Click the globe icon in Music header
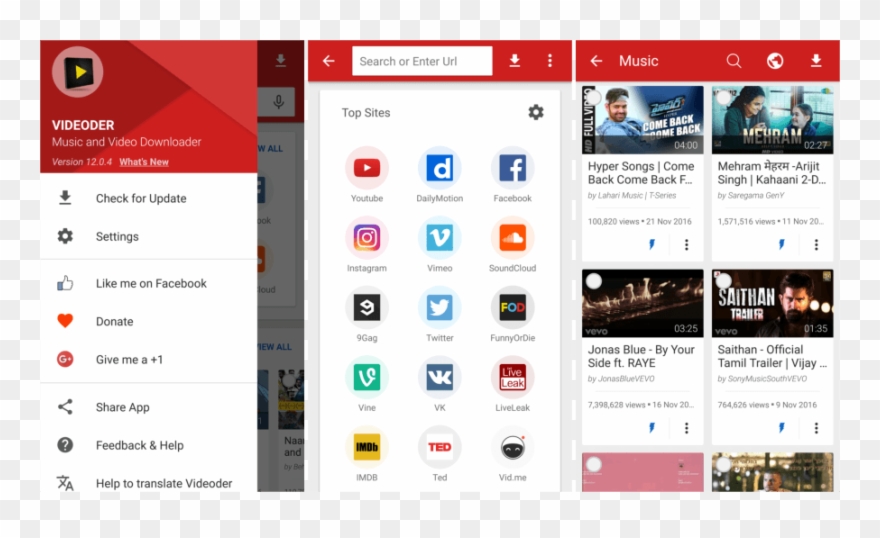This screenshot has height=538, width=880. tap(775, 61)
